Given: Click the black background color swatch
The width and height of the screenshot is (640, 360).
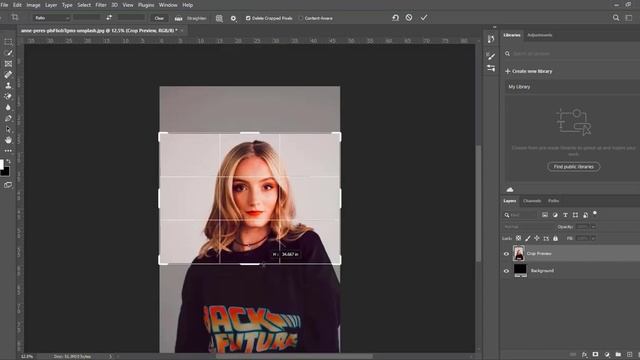Looking at the screenshot, I should pos(5,171).
